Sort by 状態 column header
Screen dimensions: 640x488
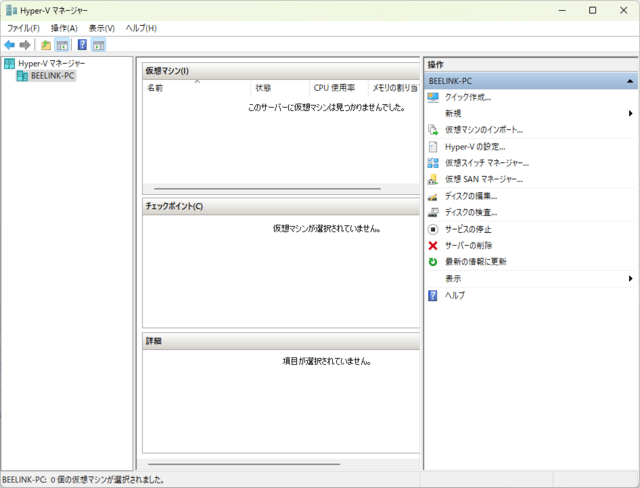(x=280, y=88)
